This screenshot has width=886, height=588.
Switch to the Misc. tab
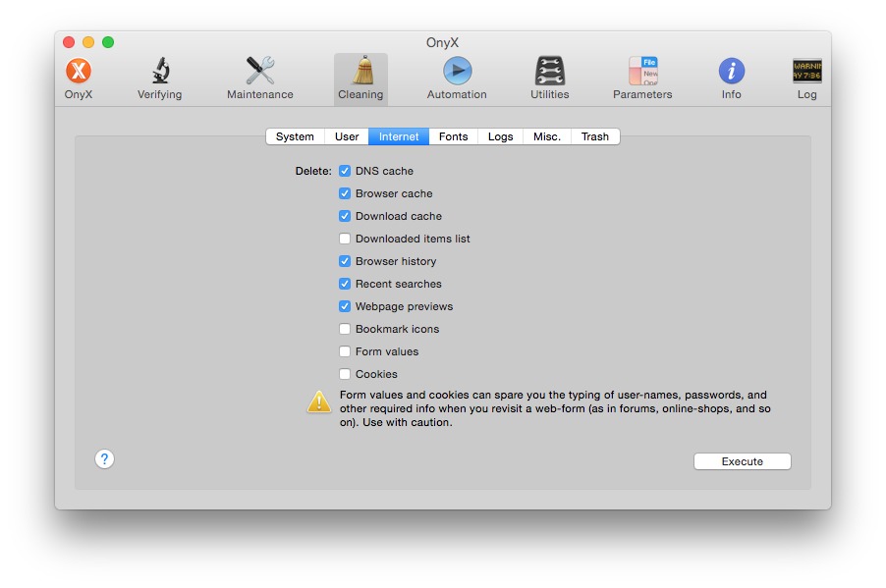pos(547,136)
